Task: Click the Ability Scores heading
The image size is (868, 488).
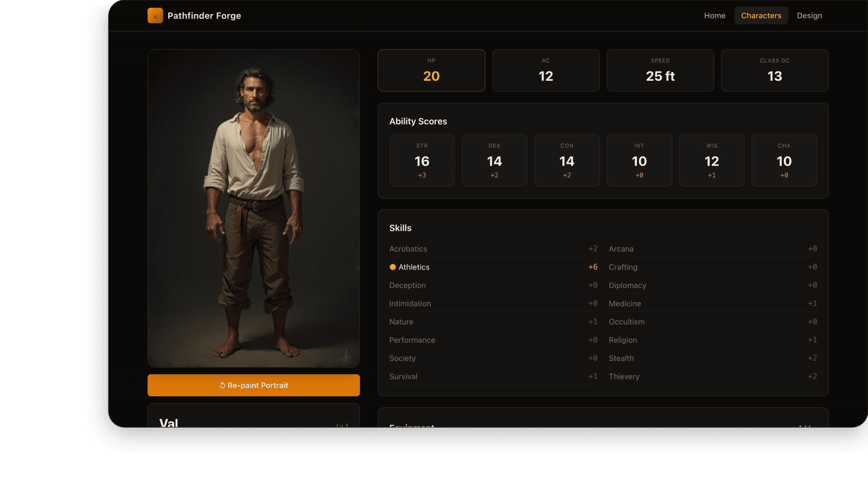Action: click(418, 121)
